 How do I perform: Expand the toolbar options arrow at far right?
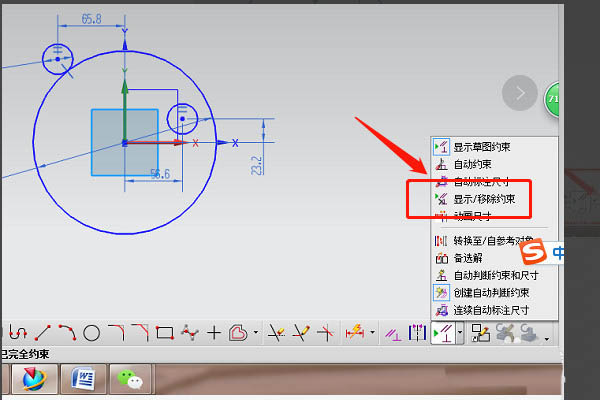(547, 340)
